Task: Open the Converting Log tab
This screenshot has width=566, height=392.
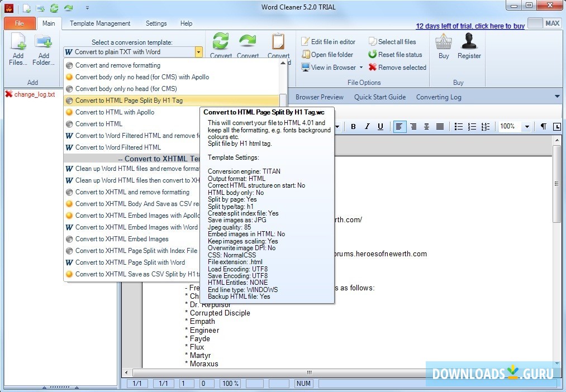Action: [439, 97]
